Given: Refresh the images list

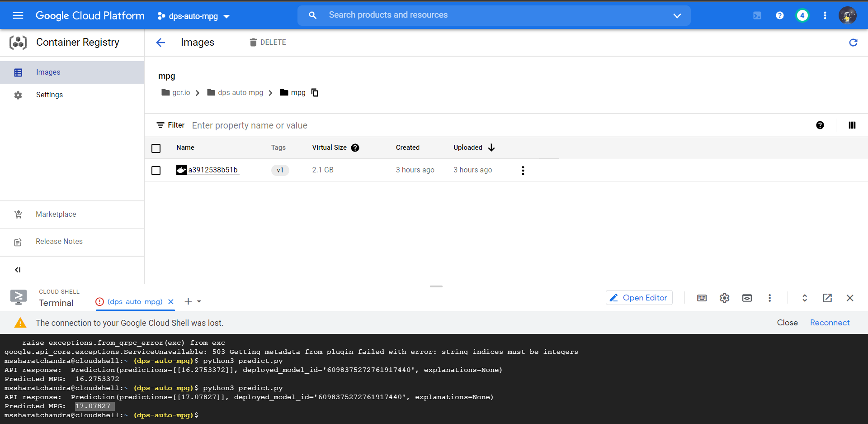Looking at the screenshot, I should [854, 43].
